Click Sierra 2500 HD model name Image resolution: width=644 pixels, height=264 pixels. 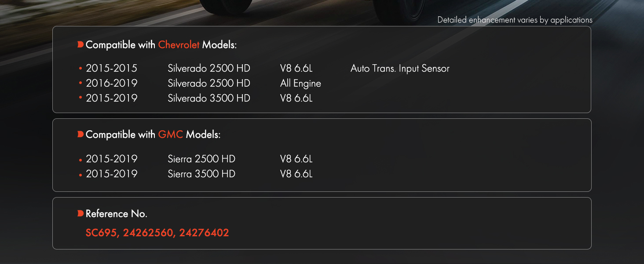(x=201, y=159)
